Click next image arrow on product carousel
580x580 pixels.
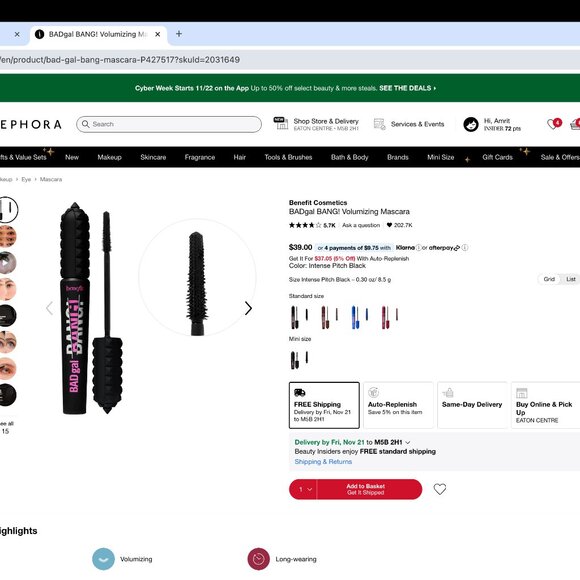[x=249, y=308]
